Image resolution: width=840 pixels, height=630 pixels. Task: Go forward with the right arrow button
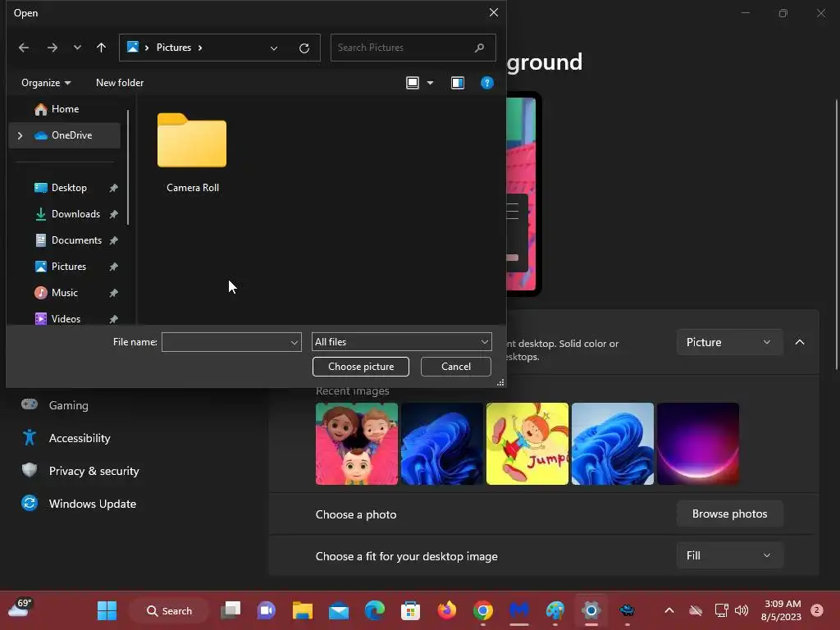pyautogui.click(x=52, y=48)
